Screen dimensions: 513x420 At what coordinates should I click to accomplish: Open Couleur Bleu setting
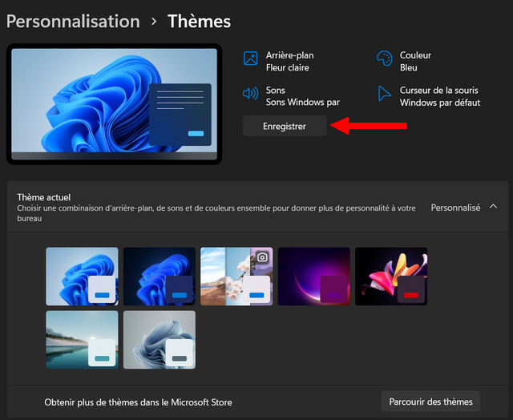404,62
